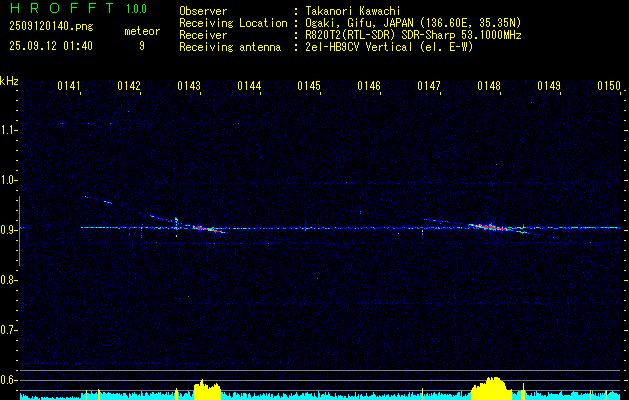The width and height of the screenshot is (629, 400).
Task: Click the yellow power peak below 0148
Action: 491,388
